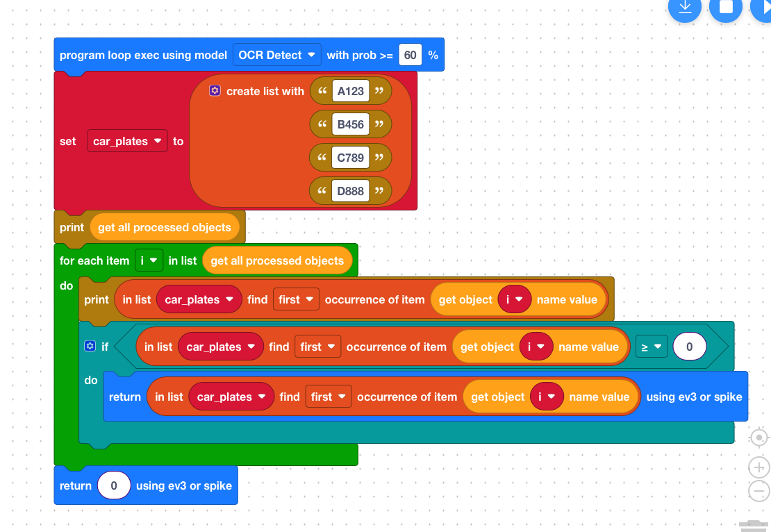Screen dimensions: 771x532
Task: Click the play button at top right edge
Action: tap(762, 7)
